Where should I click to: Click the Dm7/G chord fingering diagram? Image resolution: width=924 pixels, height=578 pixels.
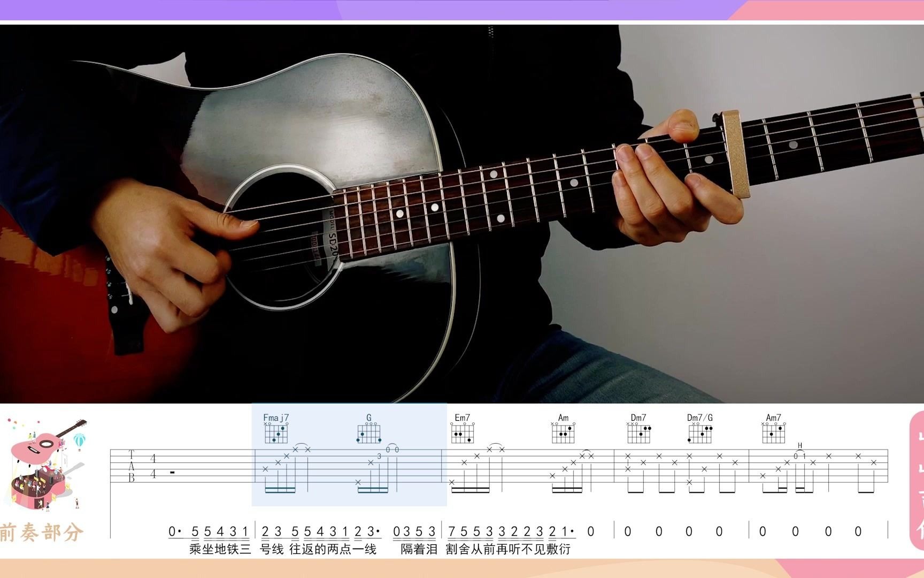point(700,432)
